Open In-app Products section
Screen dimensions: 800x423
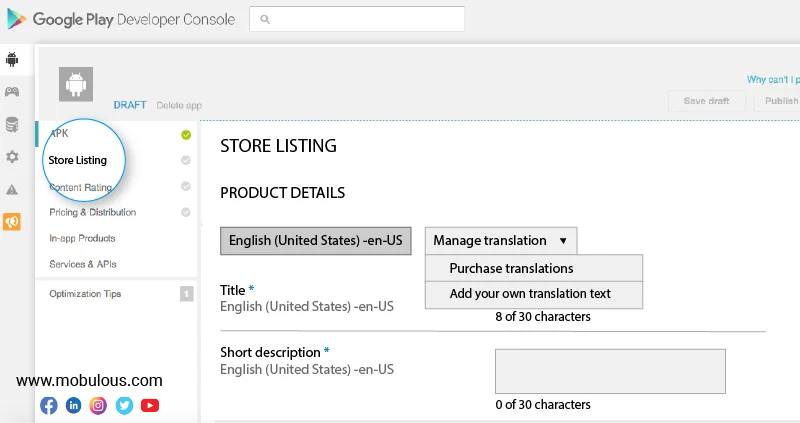(x=82, y=239)
